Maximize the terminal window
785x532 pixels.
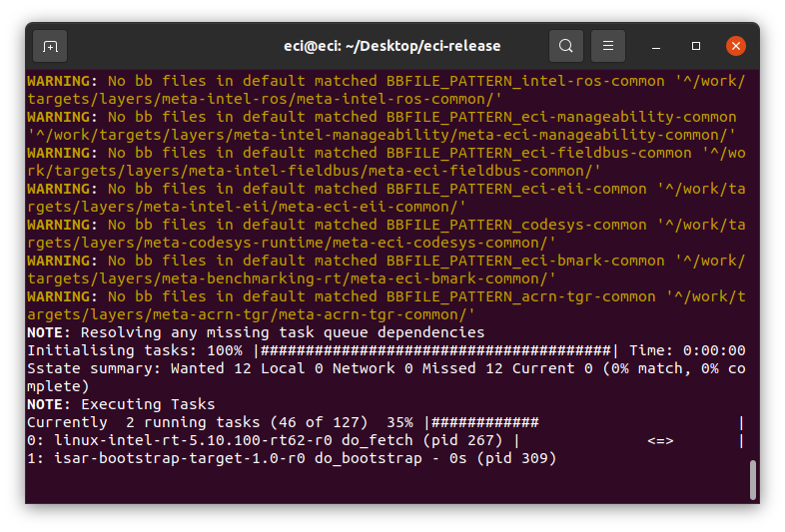696,46
